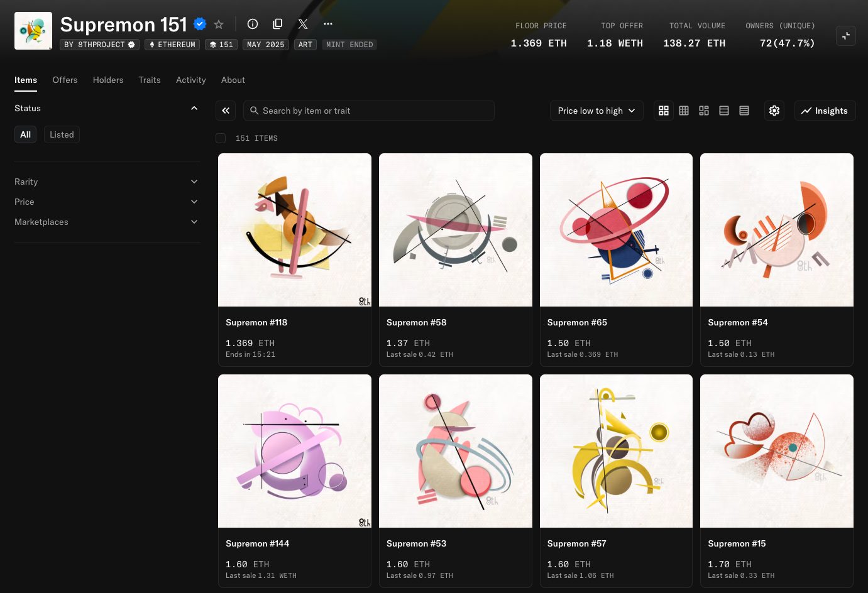Click the collection avatar image
The image size is (868, 593).
pyautogui.click(x=33, y=31)
